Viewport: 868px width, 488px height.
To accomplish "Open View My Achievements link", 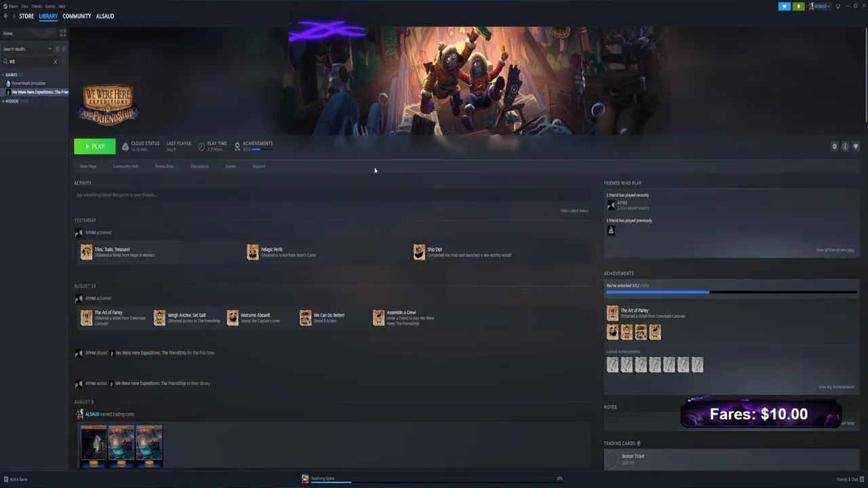I will pos(836,387).
